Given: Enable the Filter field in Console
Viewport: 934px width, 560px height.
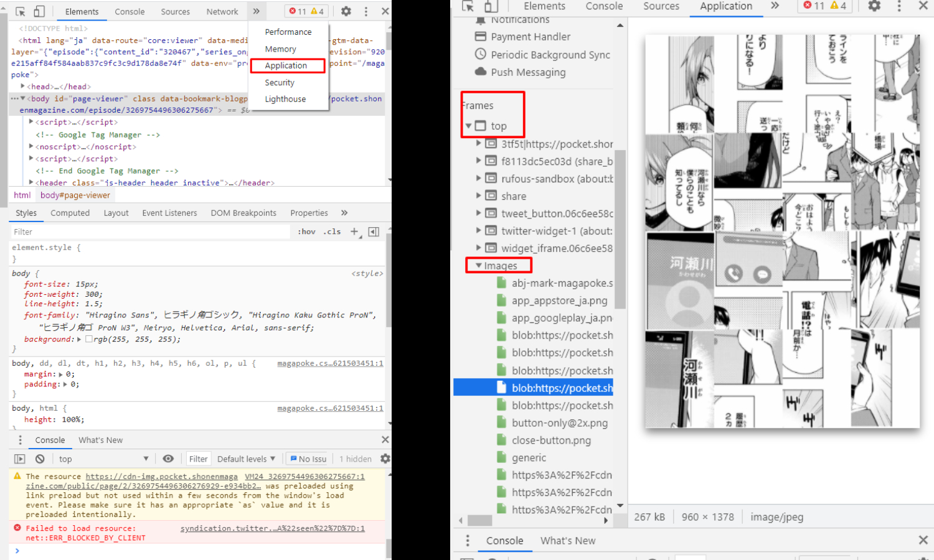Looking at the screenshot, I should coord(198,459).
